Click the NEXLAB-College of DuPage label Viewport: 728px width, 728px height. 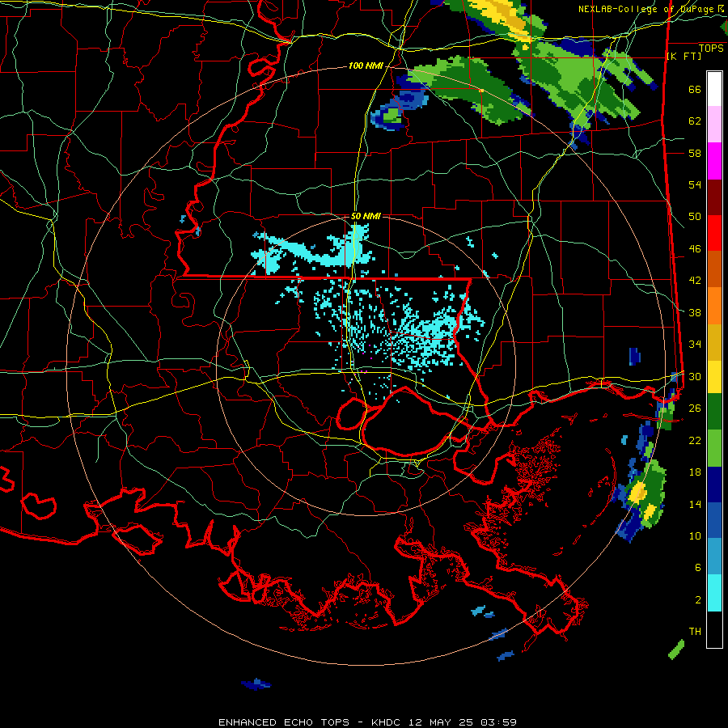pyautogui.click(x=650, y=9)
